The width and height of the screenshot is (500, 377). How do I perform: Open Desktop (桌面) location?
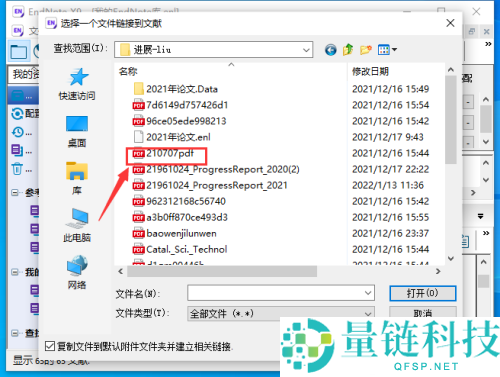(77, 131)
